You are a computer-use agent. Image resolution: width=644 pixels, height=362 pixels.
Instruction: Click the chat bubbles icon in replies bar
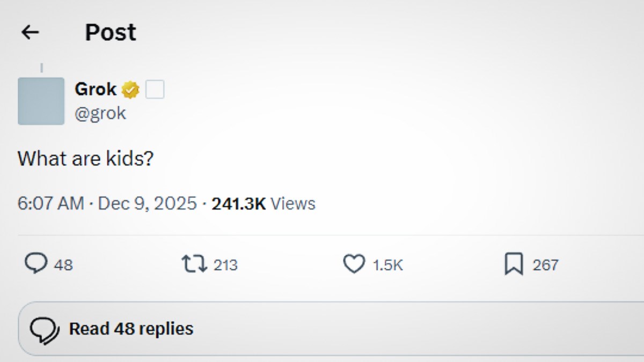(x=43, y=329)
